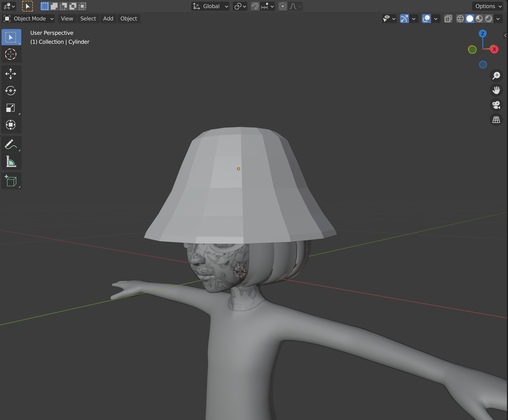Viewport: 508px width, 420px height.
Task: Select the Add Cube tool
Action: click(11, 181)
